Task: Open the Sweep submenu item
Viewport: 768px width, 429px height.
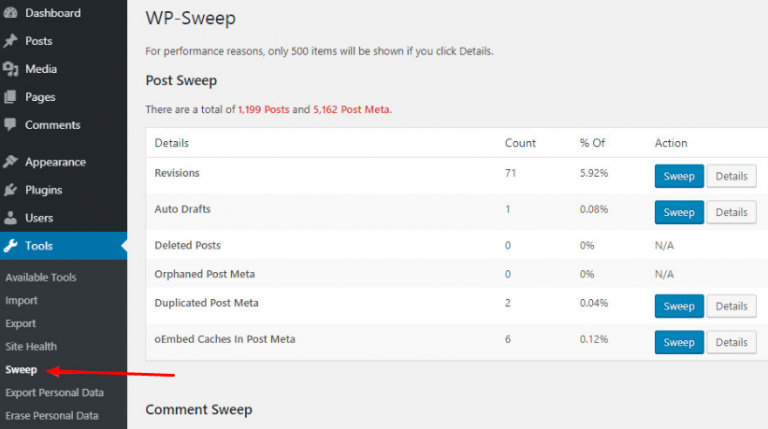Action: 21,370
